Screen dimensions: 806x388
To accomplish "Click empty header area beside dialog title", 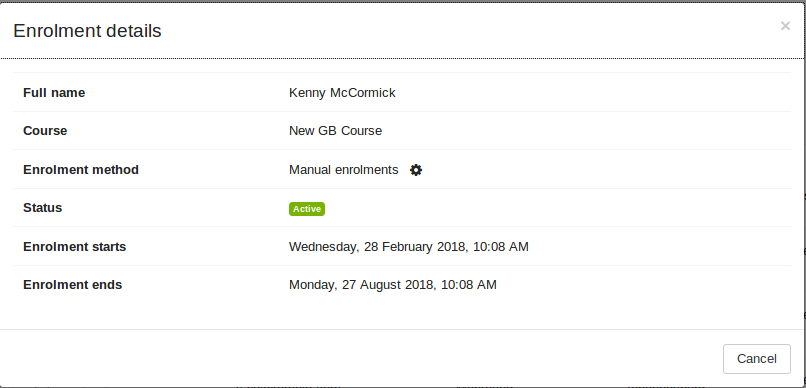I will 463,31.
